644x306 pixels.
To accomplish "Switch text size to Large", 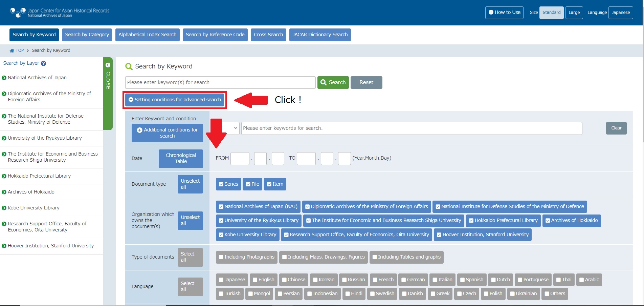I will 574,13.
